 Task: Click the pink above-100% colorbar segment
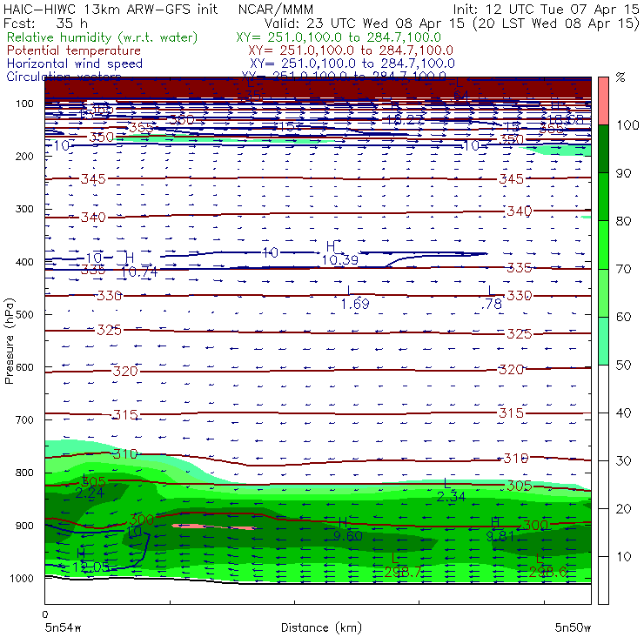click(x=603, y=101)
